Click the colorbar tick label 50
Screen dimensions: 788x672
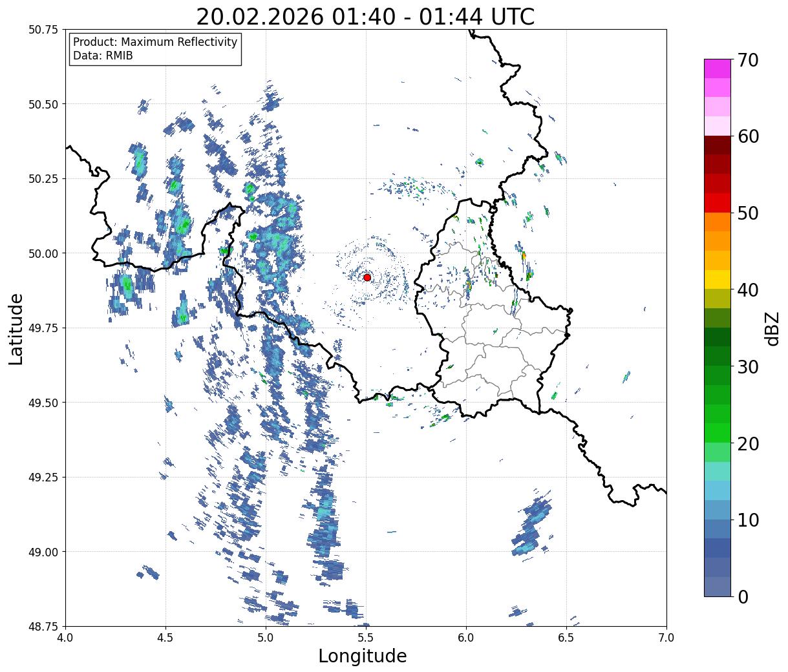[x=748, y=213]
